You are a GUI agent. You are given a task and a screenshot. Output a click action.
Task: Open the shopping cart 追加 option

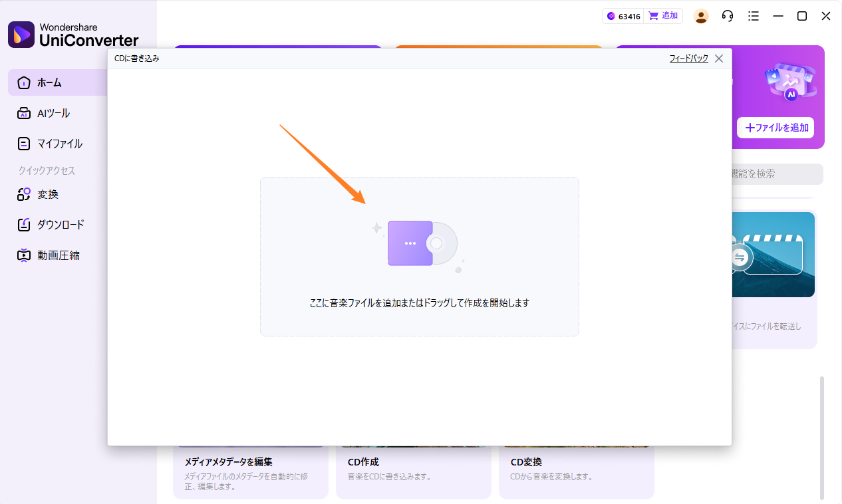pos(663,15)
